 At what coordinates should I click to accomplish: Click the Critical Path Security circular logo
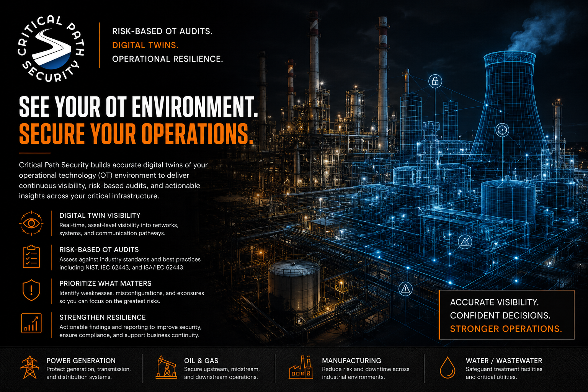(51, 49)
